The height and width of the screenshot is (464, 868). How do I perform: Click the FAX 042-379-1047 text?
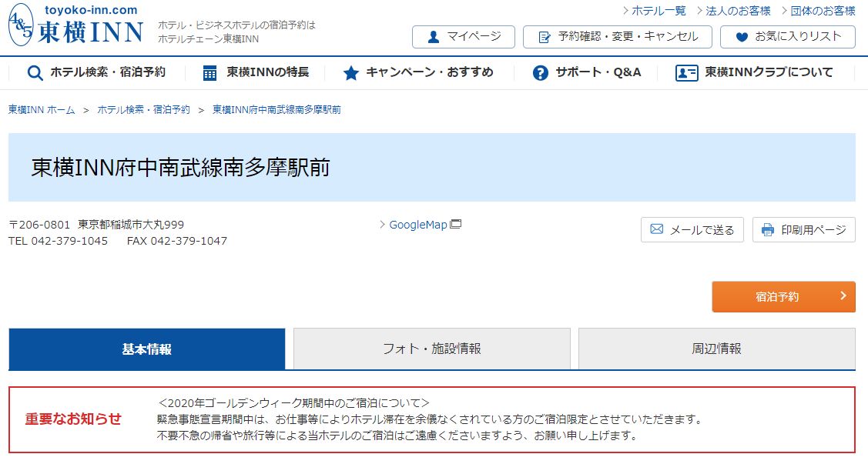[177, 241]
